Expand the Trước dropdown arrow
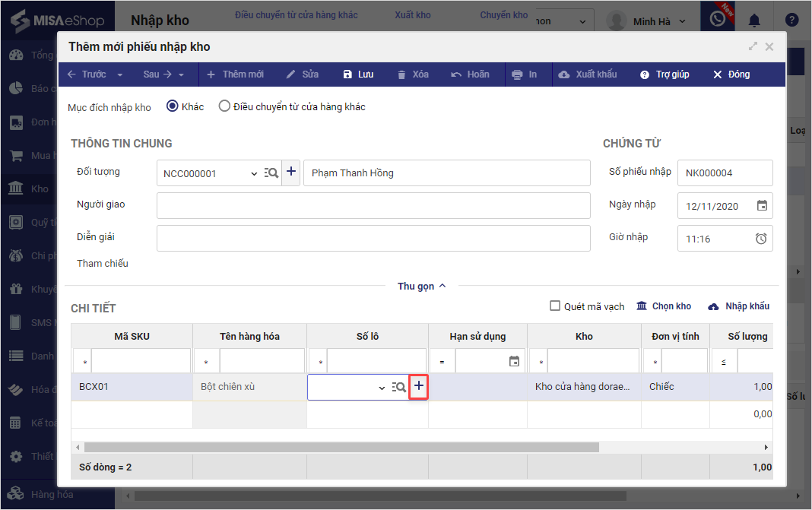 [120, 75]
